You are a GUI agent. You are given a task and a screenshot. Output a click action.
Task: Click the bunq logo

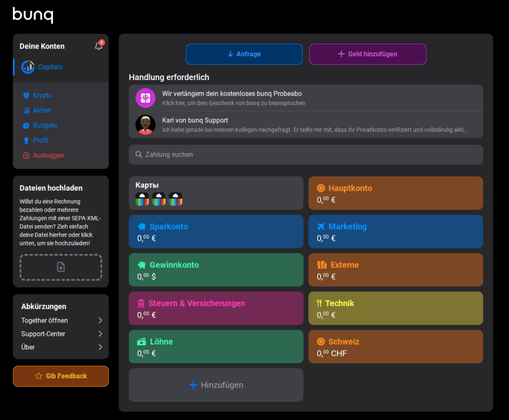coord(33,15)
